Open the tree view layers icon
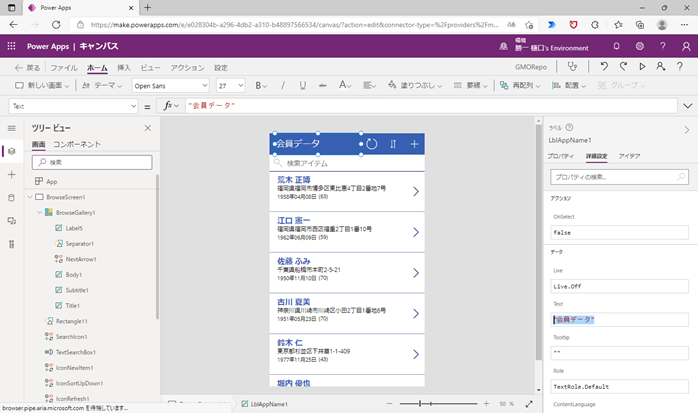Image resolution: width=698 pixels, height=413 pixels. point(12,151)
